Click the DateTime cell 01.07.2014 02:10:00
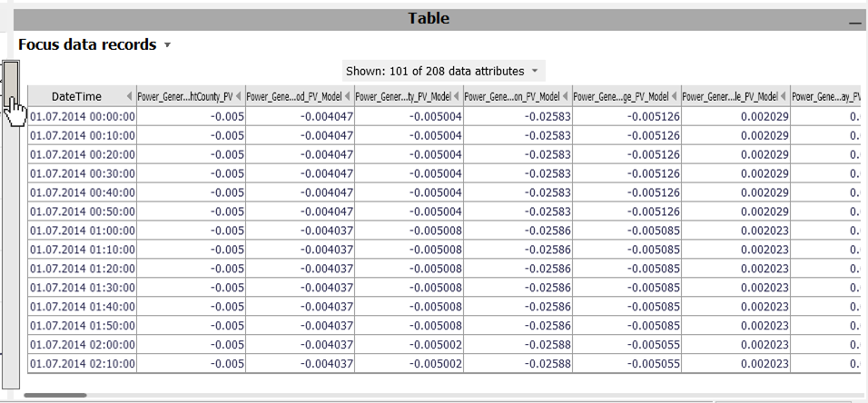The width and height of the screenshot is (868, 403). [x=83, y=364]
